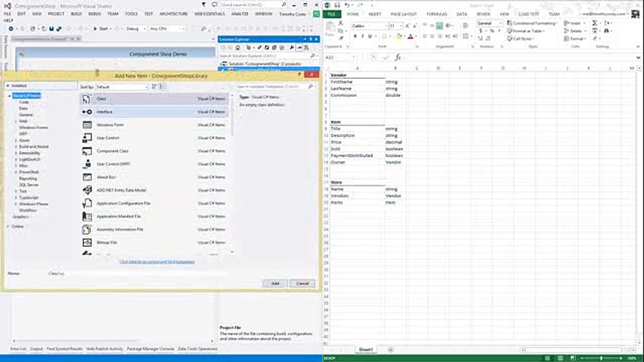Click AutoSum sigma icon in Excel

(x=595, y=23)
